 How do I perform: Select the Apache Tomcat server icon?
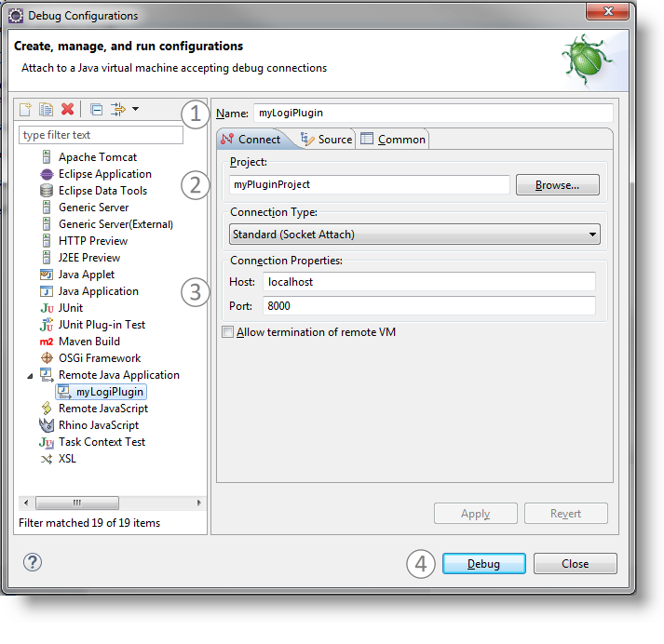(47, 157)
